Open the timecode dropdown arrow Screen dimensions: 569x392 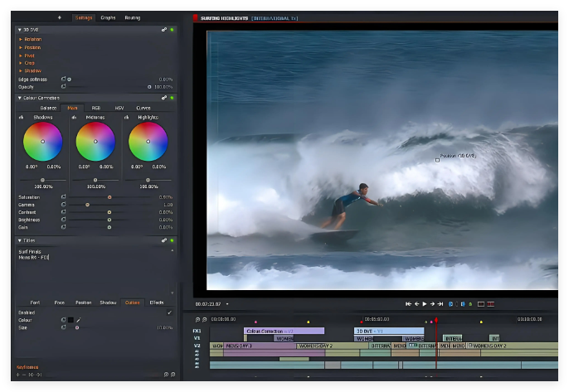click(227, 304)
